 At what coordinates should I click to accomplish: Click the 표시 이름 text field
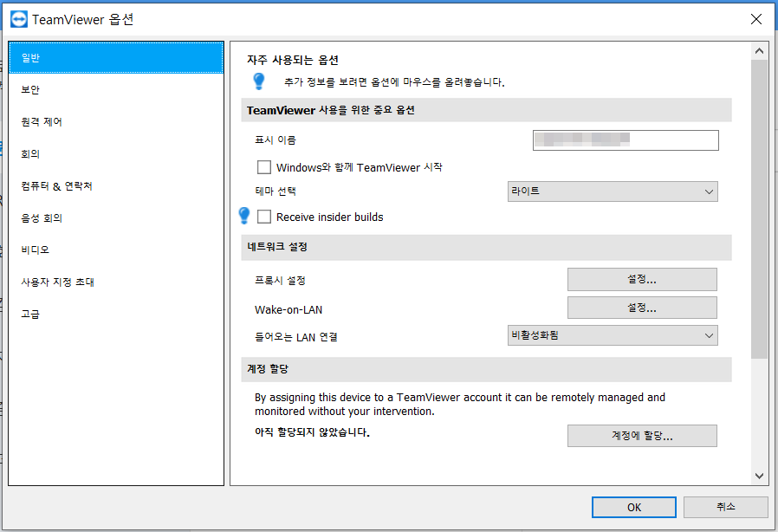tap(626, 140)
